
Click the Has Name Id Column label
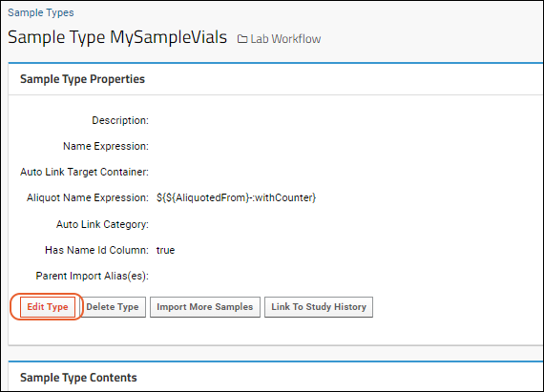[96, 250]
